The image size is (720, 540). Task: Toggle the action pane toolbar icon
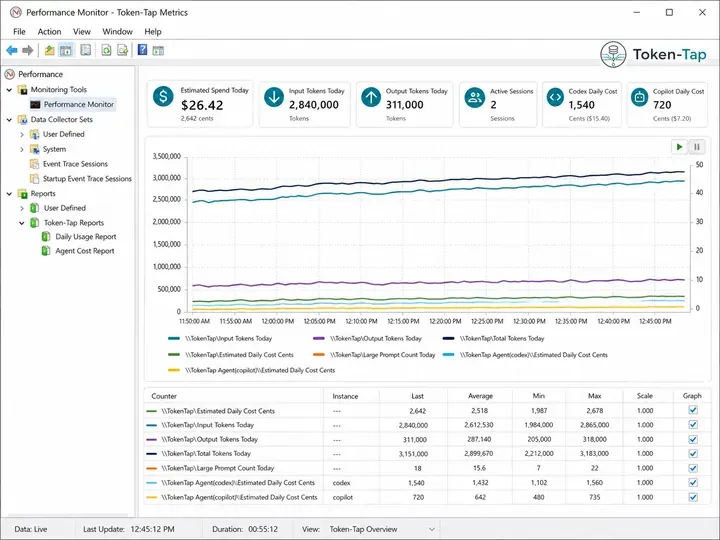point(158,51)
